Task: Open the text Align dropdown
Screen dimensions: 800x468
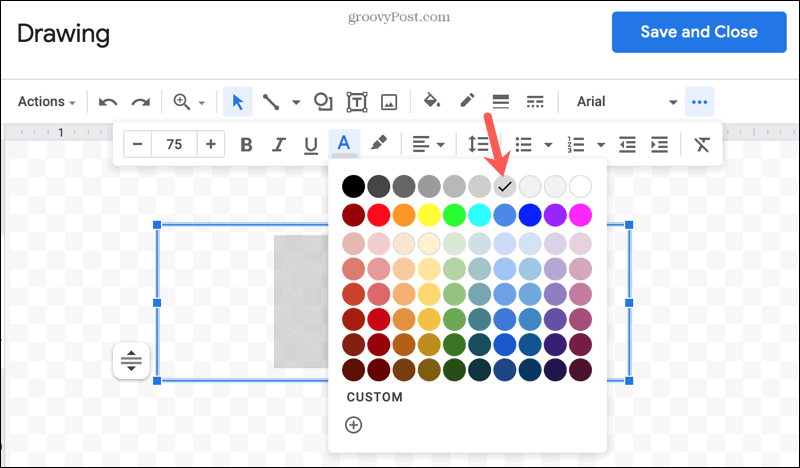Action: 428,144
